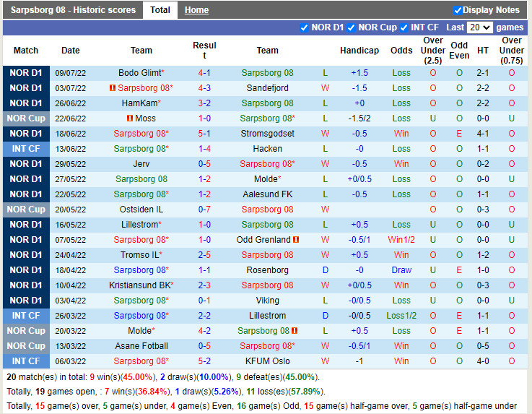Select the INT CF label on 13/06/22 row
Viewport: 532px width, 414px height.
26,149
